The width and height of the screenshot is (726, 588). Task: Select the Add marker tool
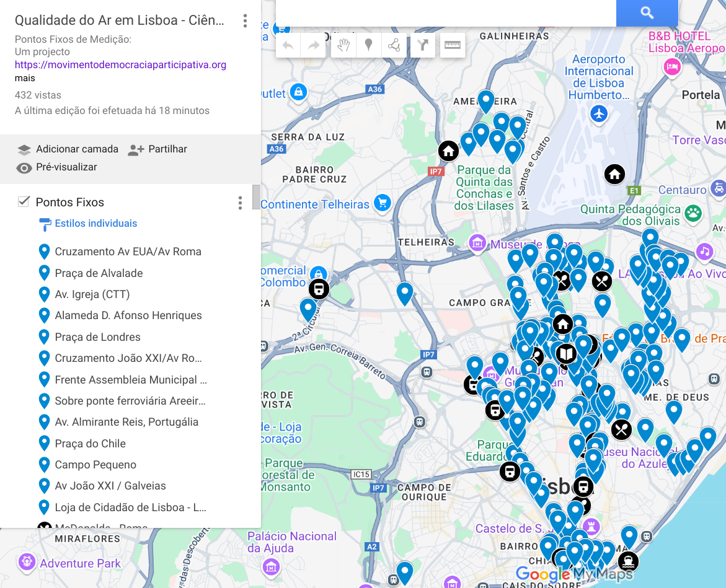coord(369,45)
